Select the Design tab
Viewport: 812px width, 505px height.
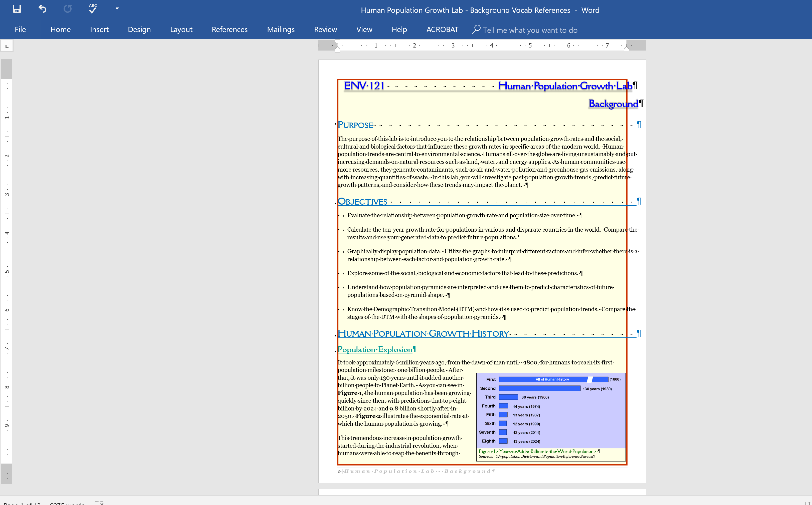point(139,30)
